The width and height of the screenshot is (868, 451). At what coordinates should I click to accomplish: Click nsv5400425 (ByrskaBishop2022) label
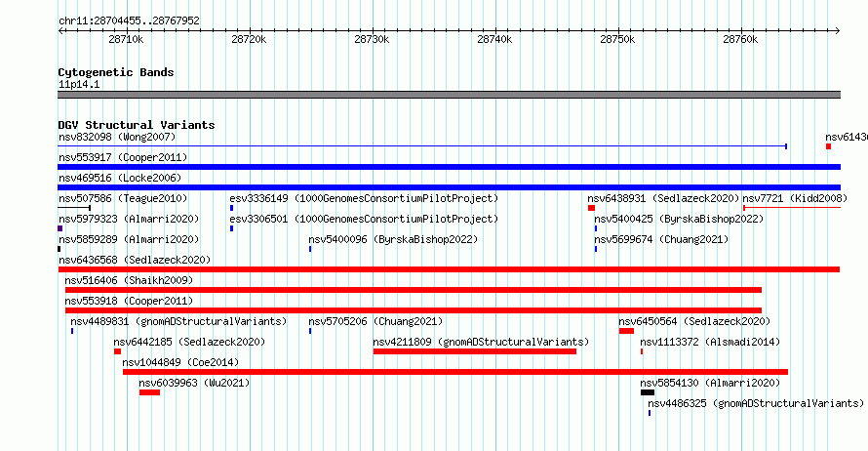[x=679, y=219]
